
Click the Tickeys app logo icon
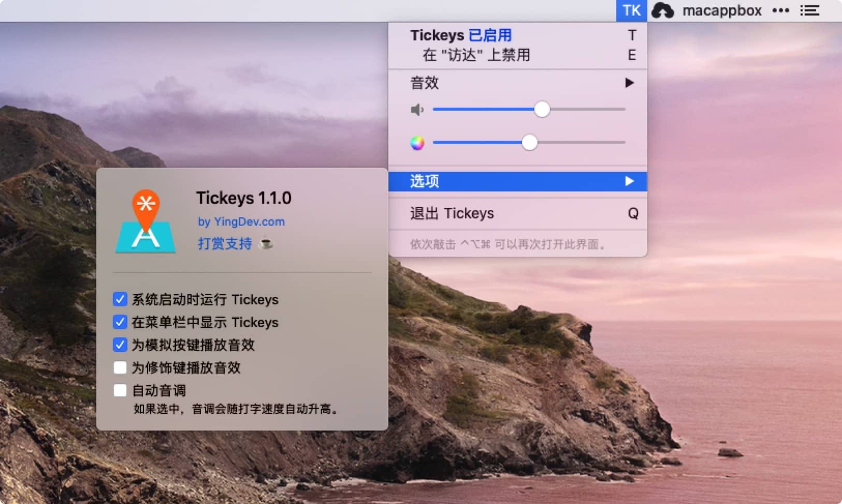[x=146, y=221]
